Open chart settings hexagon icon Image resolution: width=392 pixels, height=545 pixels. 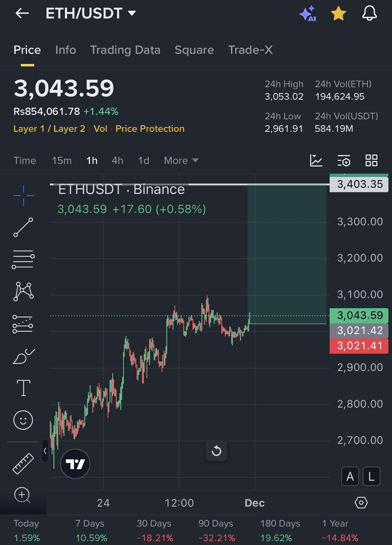click(361, 503)
